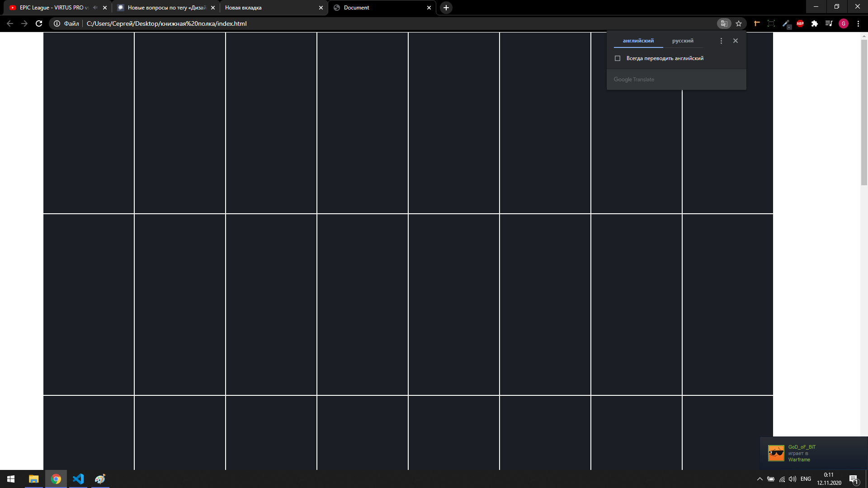Screen dimensions: 868x488
Task: Close the Новая вкладка tab
Action: coord(321,8)
